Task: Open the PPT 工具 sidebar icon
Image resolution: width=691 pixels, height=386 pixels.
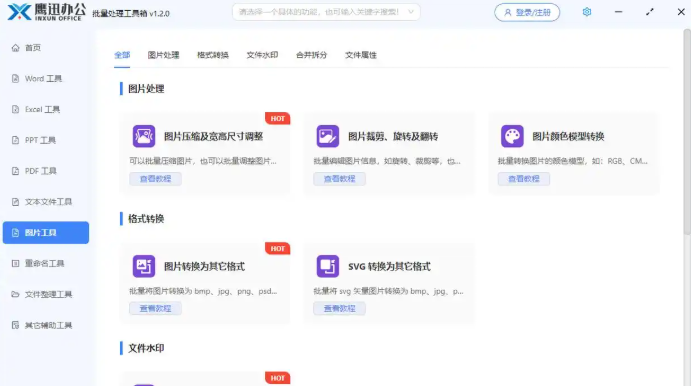Action: (15, 140)
